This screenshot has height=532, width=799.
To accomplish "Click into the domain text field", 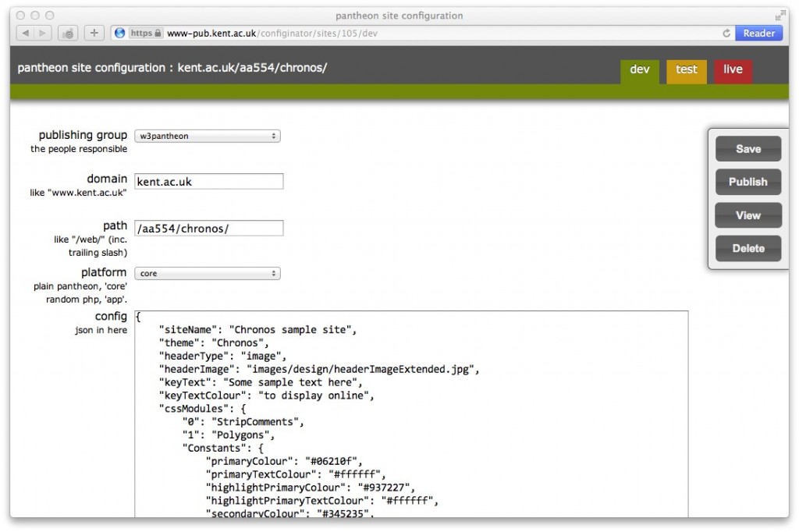I will [x=208, y=182].
